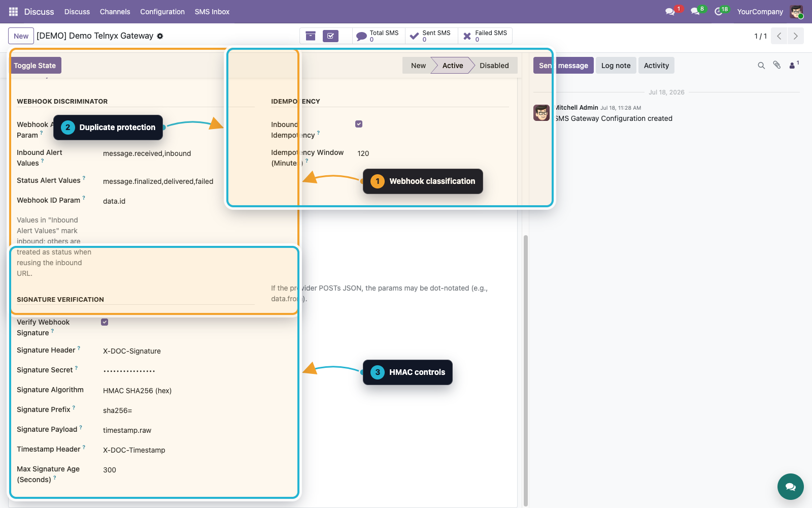Open the Configuration menu
Viewport: 812px width, 508px height.
[162, 12]
